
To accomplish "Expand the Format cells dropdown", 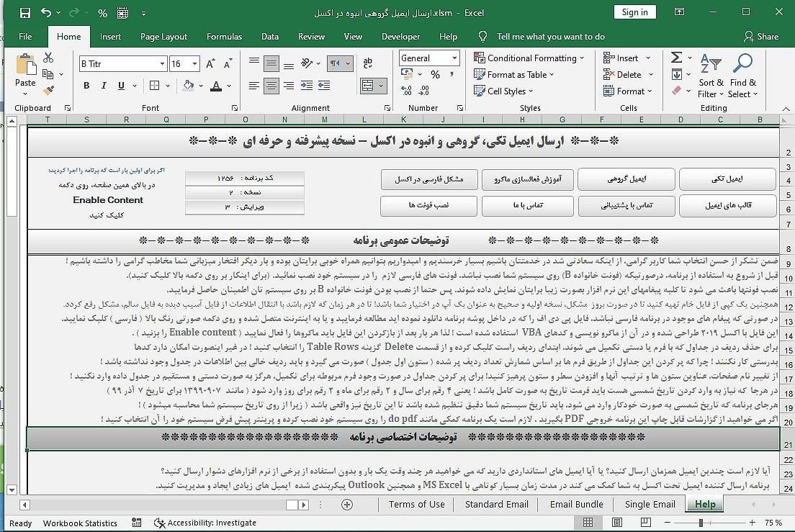I will [650, 91].
